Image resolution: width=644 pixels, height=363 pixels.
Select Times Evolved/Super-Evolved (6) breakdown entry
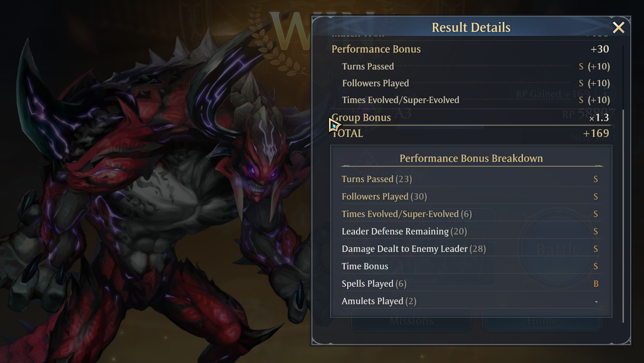tap(470, 214)
